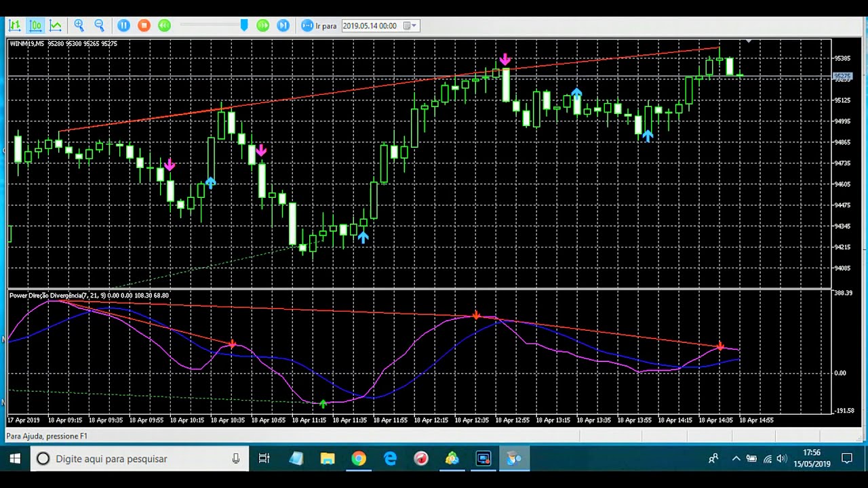Image resolution: width=868 pixels, height=488 pixels.
Task: Zoom out of the chart
Action: (x=100, y=26)
